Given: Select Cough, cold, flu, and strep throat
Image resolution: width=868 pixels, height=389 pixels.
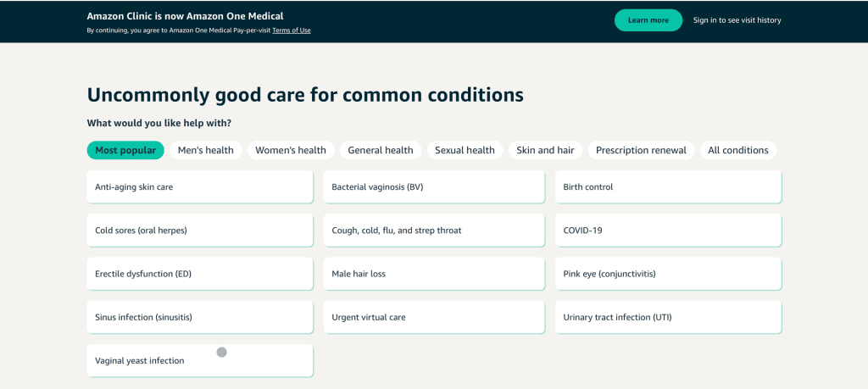Looking at the screenshot, I should 434,231.
